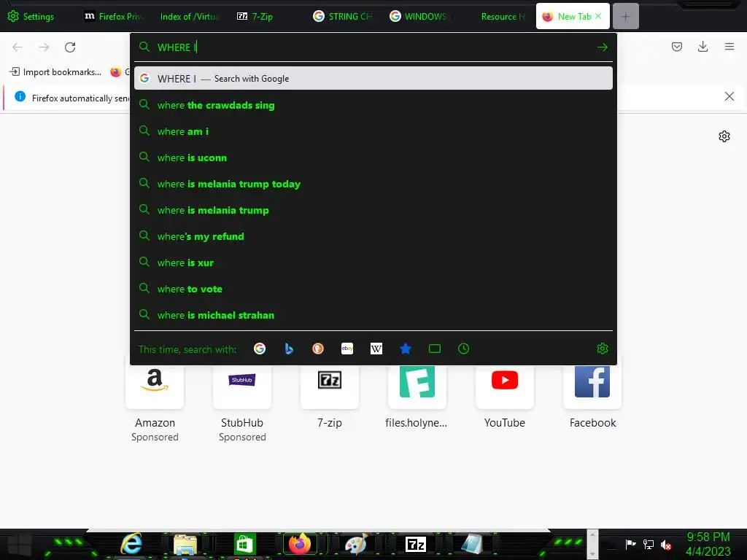Switch to the Index of /Virtu tab
The image size is (747, 560).
190,16
